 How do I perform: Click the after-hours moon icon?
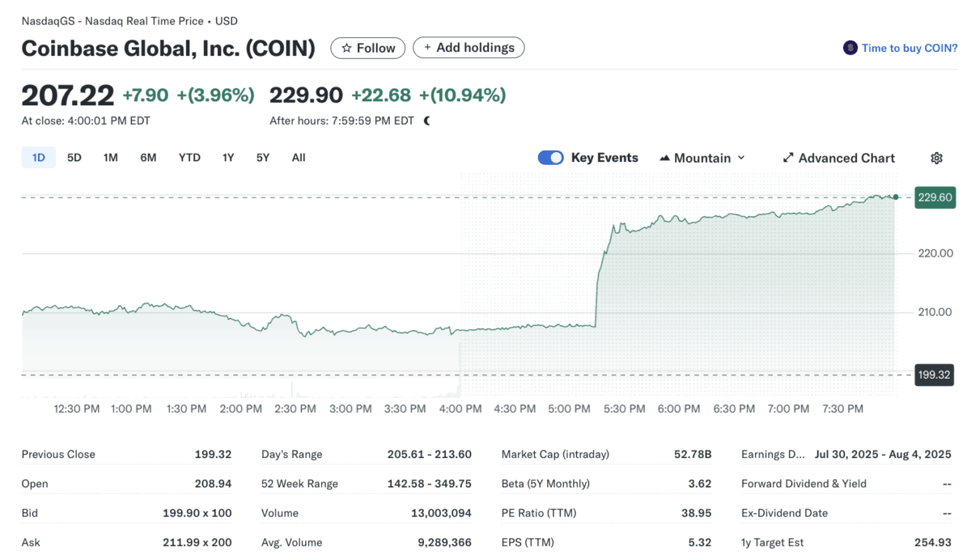coord(427,121)
